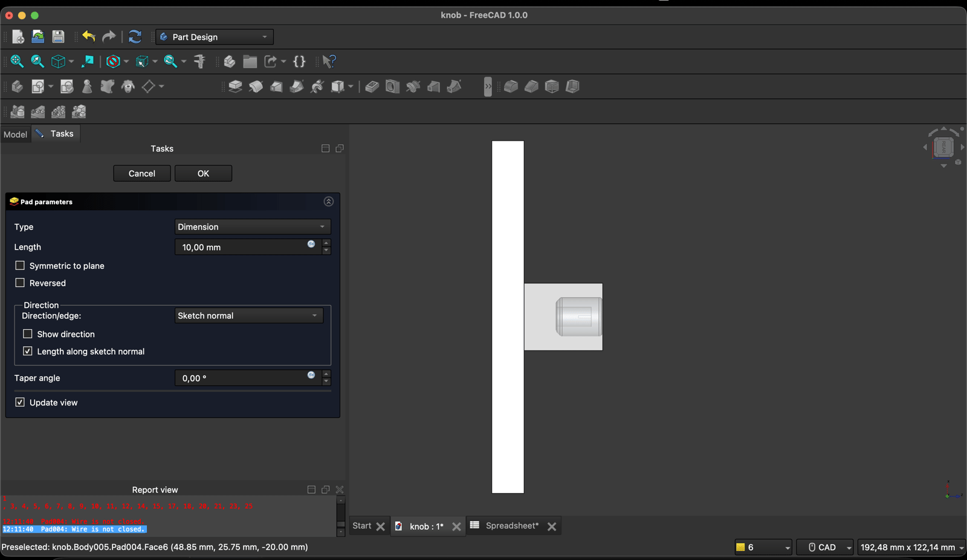967x560 pixels.
Task: Confirm pad with OK button
Action: click(x=203, y=173)
